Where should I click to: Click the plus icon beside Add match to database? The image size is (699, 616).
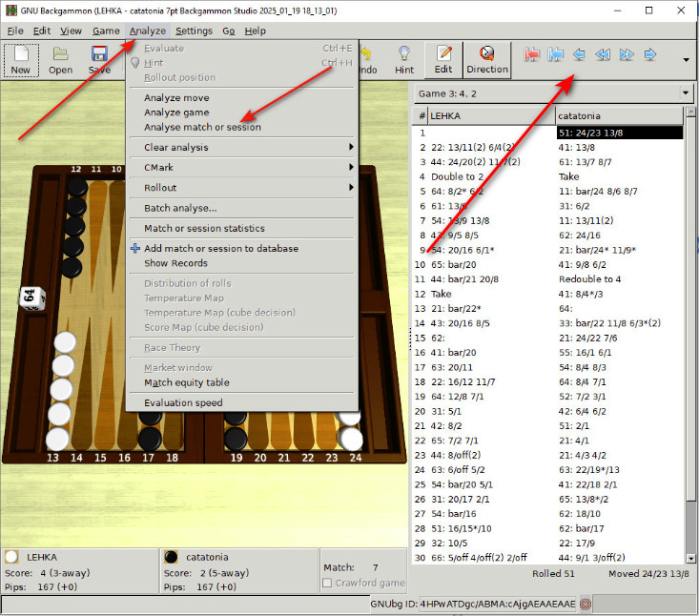click(x=135, y=248)
